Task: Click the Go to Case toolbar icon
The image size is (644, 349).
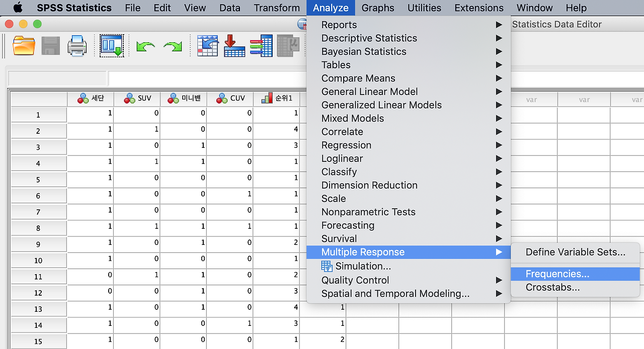Action: click(208, 46)
